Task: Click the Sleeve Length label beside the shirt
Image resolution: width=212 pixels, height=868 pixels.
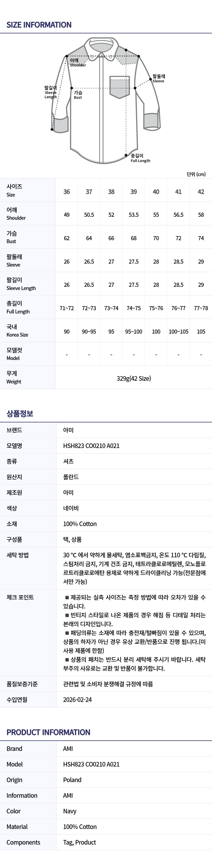Action: tap(51, 92)
